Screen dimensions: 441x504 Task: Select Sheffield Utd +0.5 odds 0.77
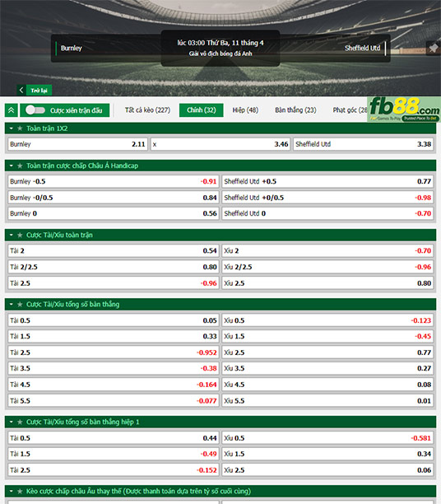tap(327, 182)
